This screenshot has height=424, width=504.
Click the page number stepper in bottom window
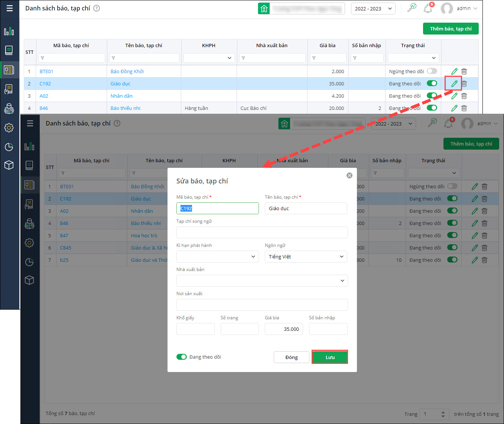443,414
